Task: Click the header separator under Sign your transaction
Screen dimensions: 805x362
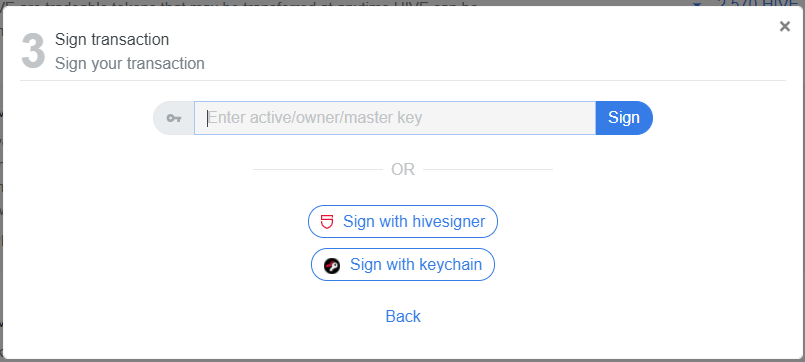Action: point(403,81)
